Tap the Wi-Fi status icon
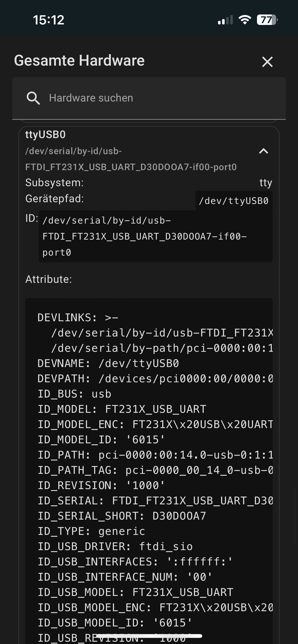Viewport: 298px width, 644px height. point(245,20)
